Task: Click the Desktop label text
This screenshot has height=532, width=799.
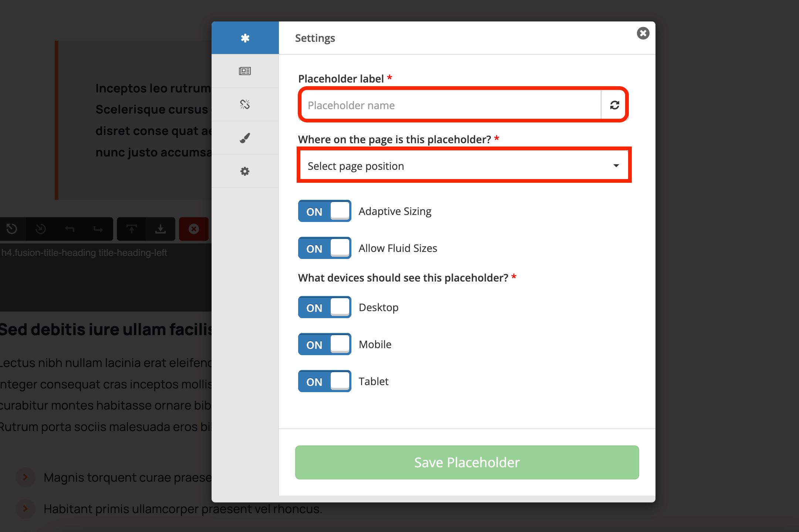Action: click(x=379, y=307)
